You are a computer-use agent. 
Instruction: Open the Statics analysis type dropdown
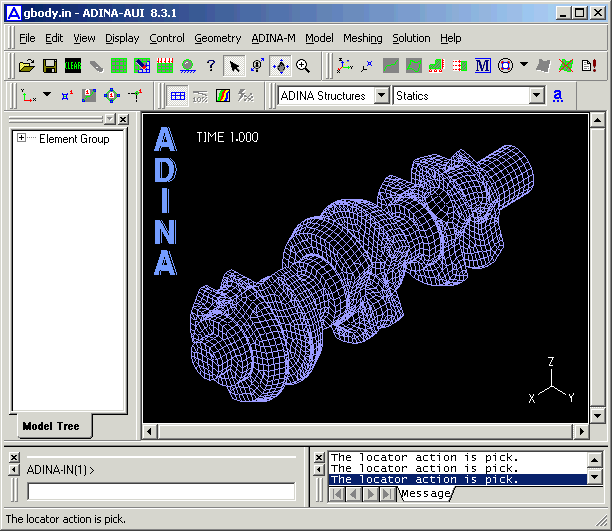click(537, 95)
